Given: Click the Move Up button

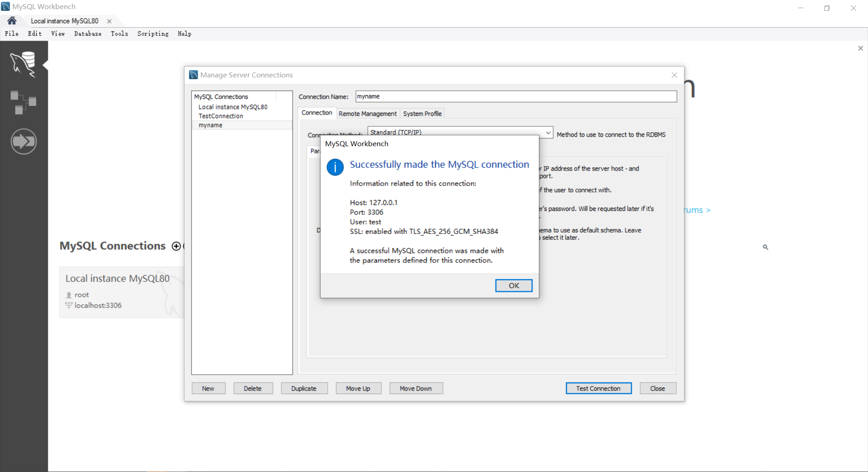Looking at the screenshot, I should [x=358, y=388].
